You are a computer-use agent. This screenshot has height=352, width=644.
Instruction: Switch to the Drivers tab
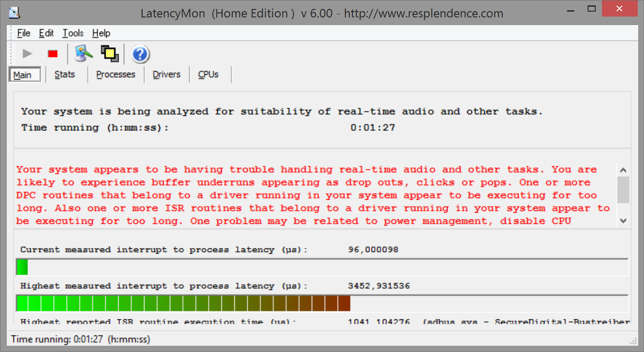167,75
